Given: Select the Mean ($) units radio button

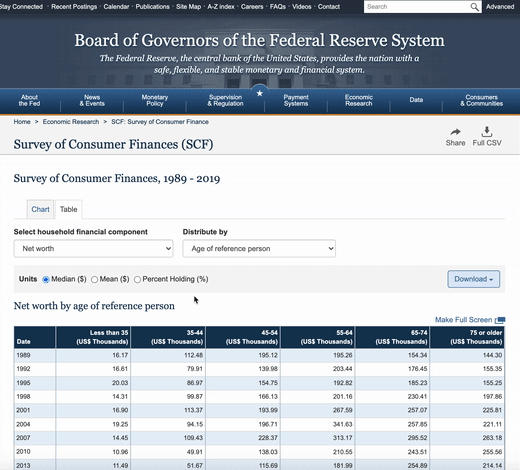Looking at the screenshot, I should (94, 279).
